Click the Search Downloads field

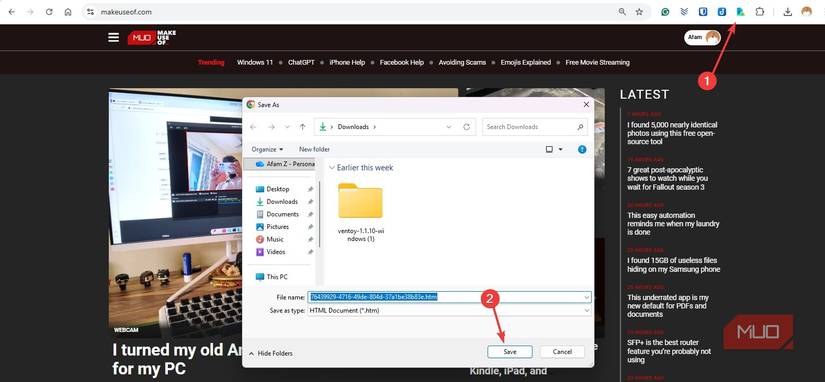click(x=534, y=127)
